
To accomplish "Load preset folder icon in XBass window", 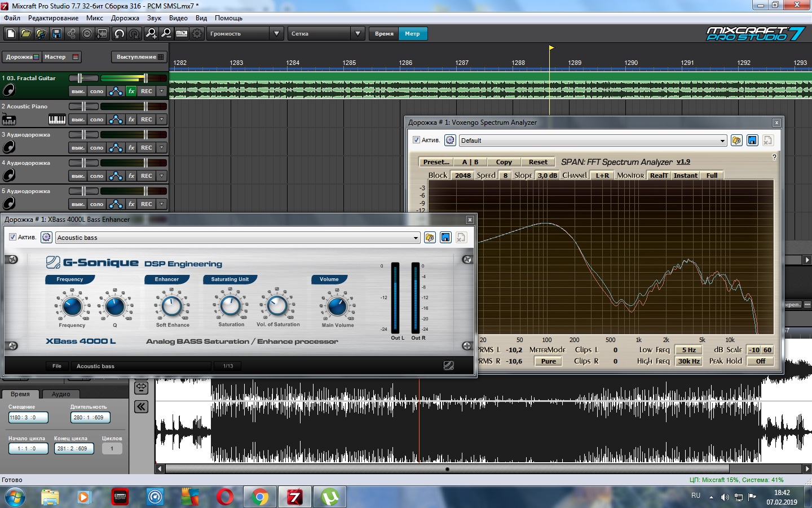I will click(430, 238).
